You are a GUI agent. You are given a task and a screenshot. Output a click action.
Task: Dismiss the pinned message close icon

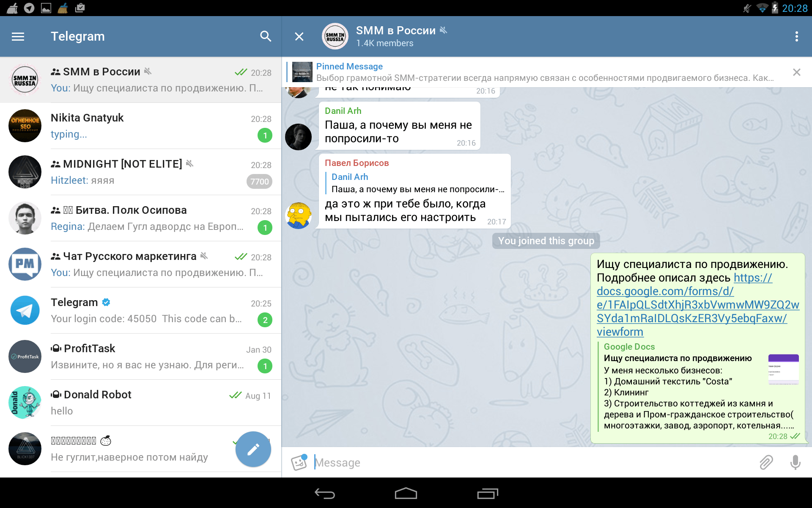click(x=796, y=72)
